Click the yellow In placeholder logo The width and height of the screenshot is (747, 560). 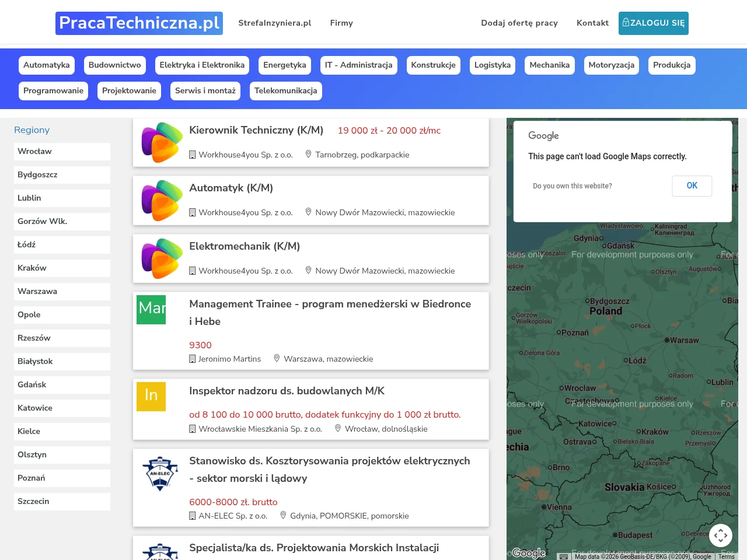click(151, 397)
